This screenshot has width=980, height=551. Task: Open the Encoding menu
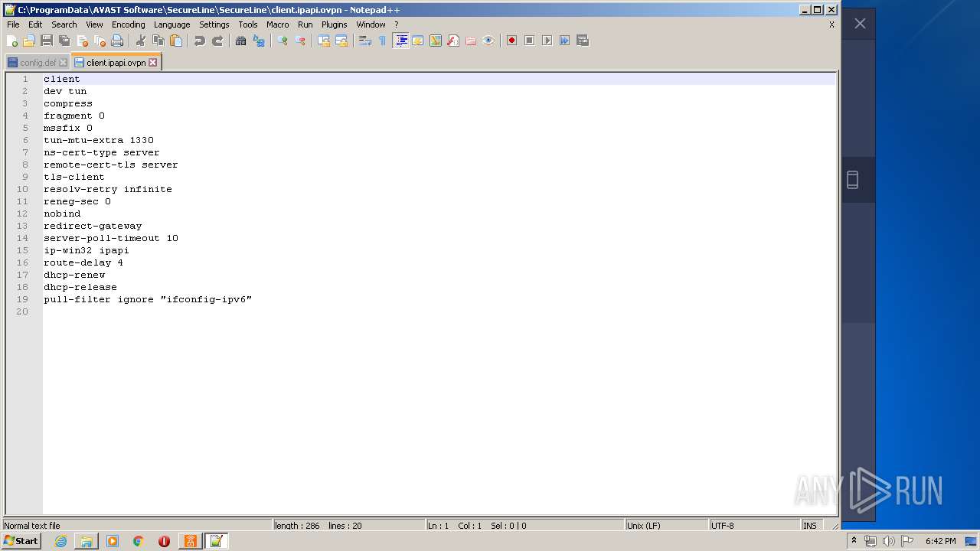(x=128, y=24)
